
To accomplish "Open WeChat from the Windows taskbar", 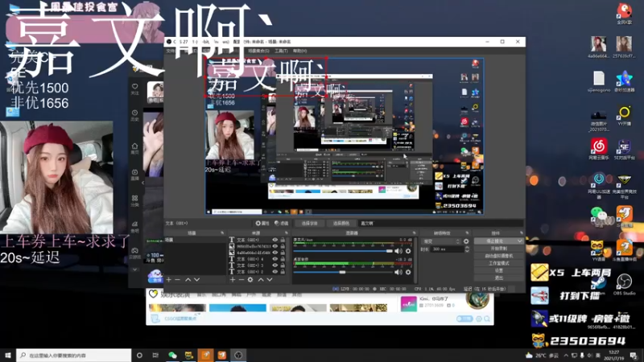I will point(172,355).
